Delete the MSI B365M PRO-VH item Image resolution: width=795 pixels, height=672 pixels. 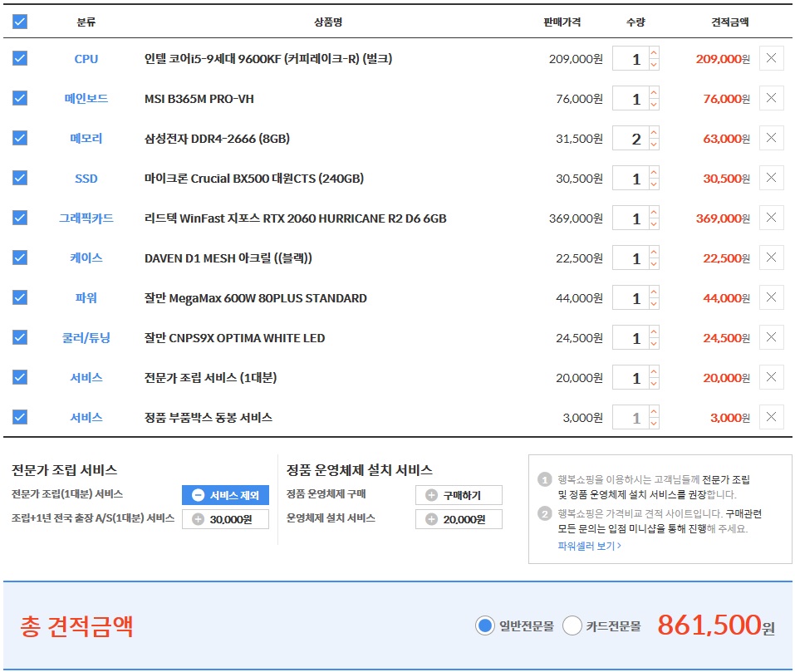pos(771,98)
